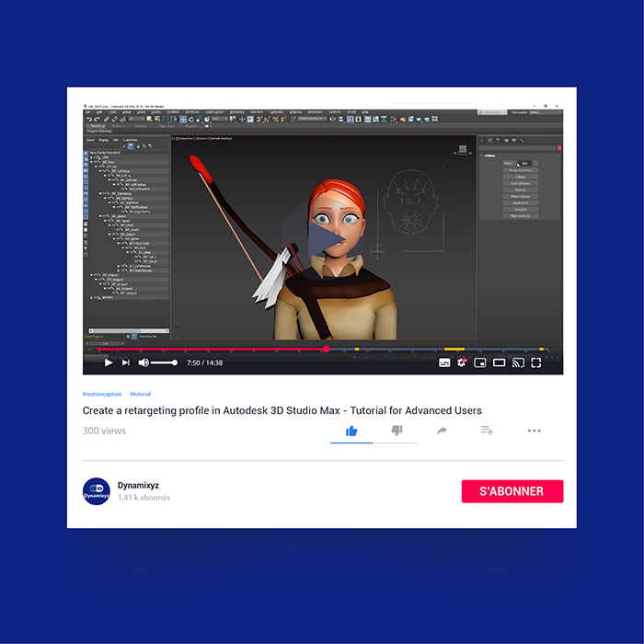Screen dimensions: 644x644
Task: Open the Dynamixyz channel name
Action: coord(138,485)
